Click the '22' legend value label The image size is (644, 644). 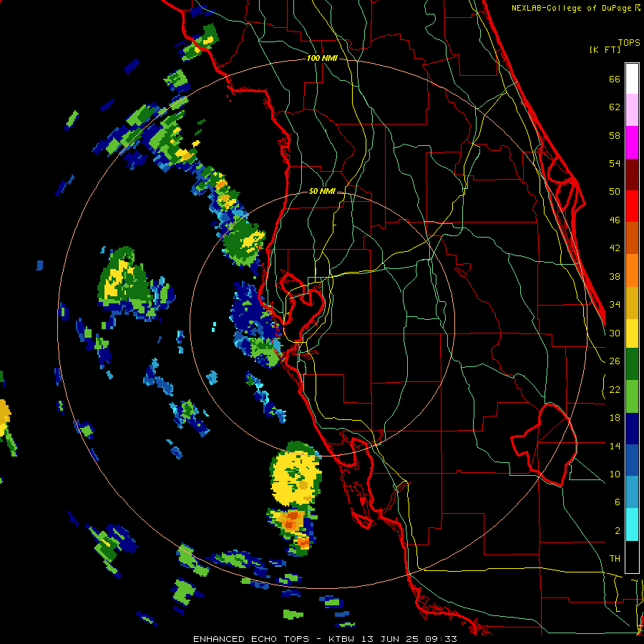tap(615, 389)
